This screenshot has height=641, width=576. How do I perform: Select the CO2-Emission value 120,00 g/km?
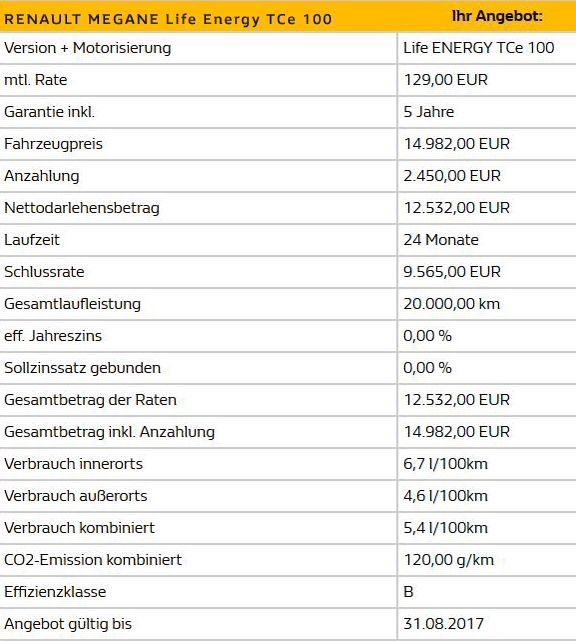point(449,560)
